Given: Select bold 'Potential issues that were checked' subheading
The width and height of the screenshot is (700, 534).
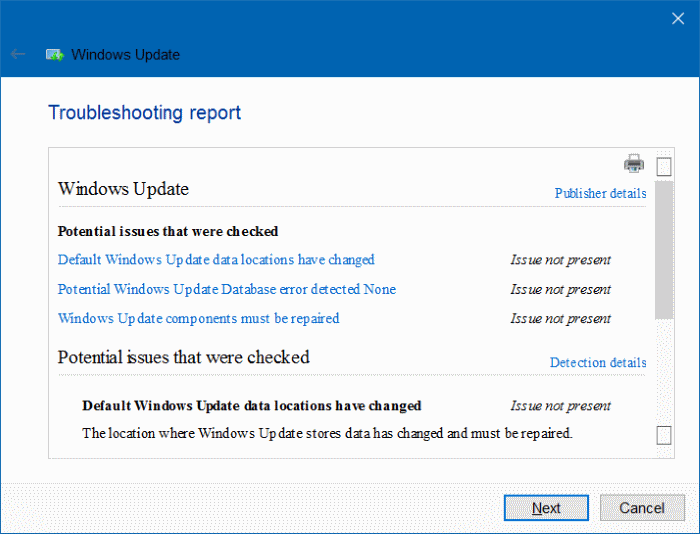Looking at the screenshot, I should click(x=168, y=231).
